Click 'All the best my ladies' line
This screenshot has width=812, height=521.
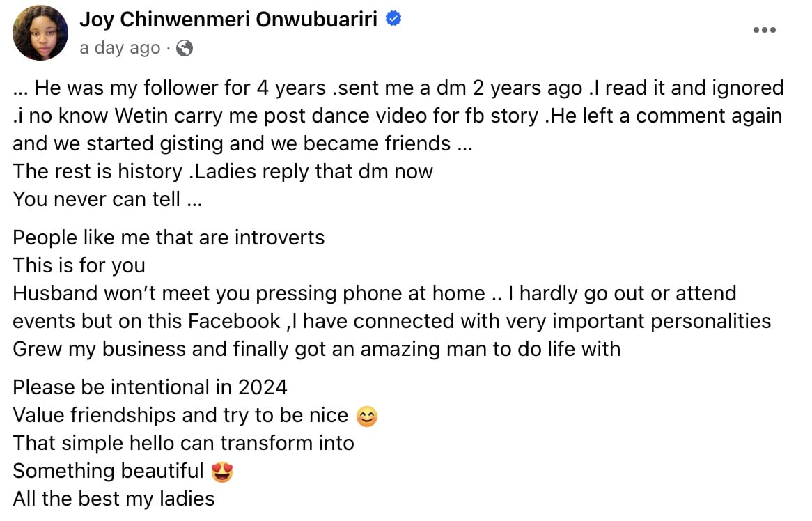click(114, 499)
